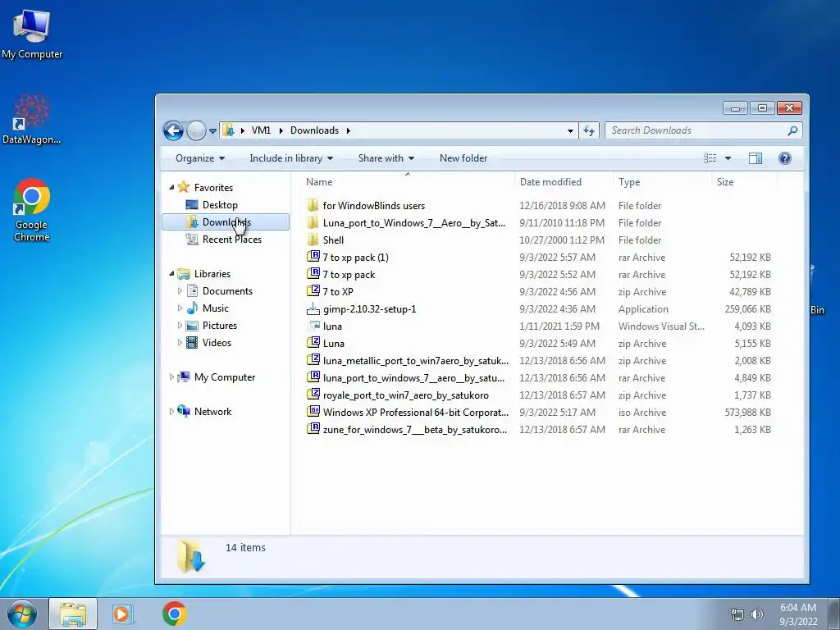Select the Shell folder icon
Viewport: 840px width, 630px height.
pyautogui.click(x=313, y=240)
